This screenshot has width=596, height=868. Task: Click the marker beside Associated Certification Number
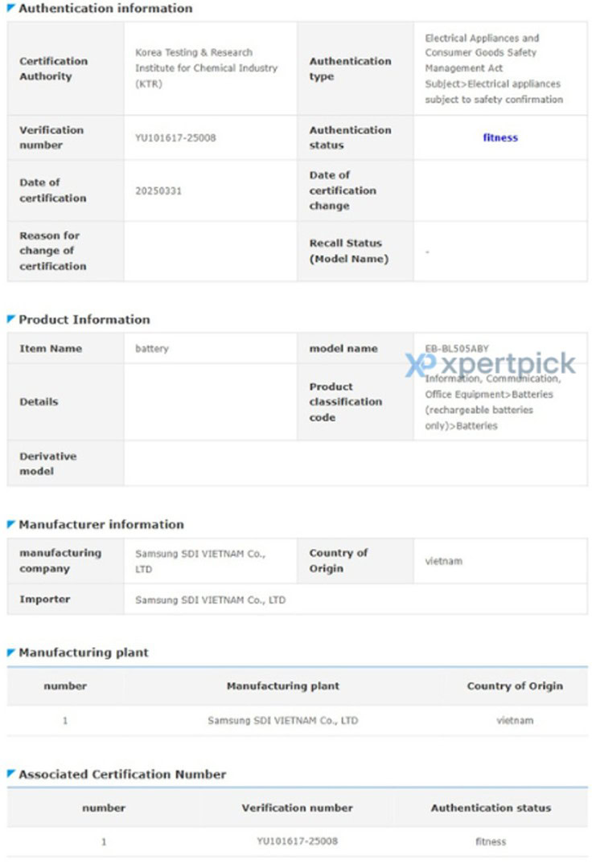tap(11, 774)
